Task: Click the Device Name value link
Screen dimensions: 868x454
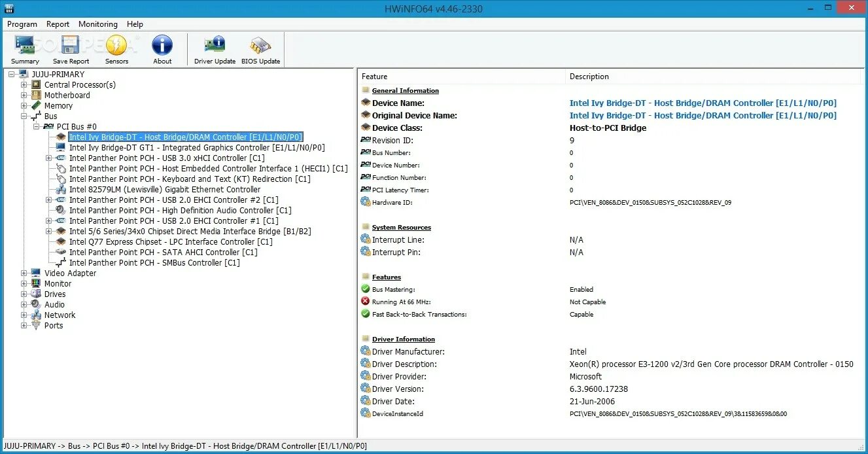Action: coord(703,103)
